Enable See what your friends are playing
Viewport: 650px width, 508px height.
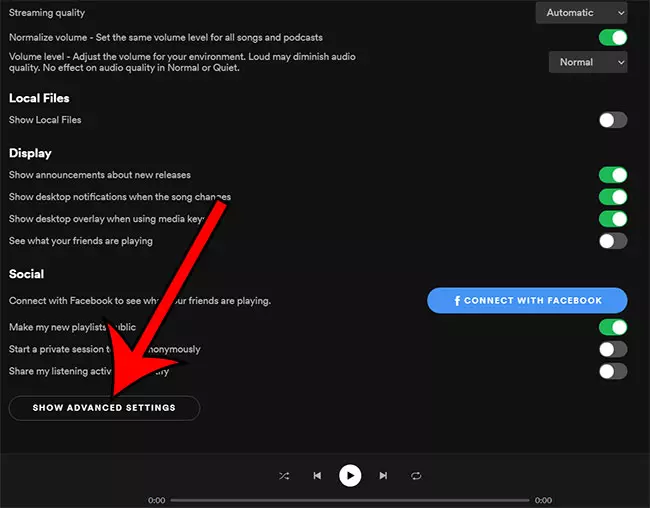[x=612, y=241]
